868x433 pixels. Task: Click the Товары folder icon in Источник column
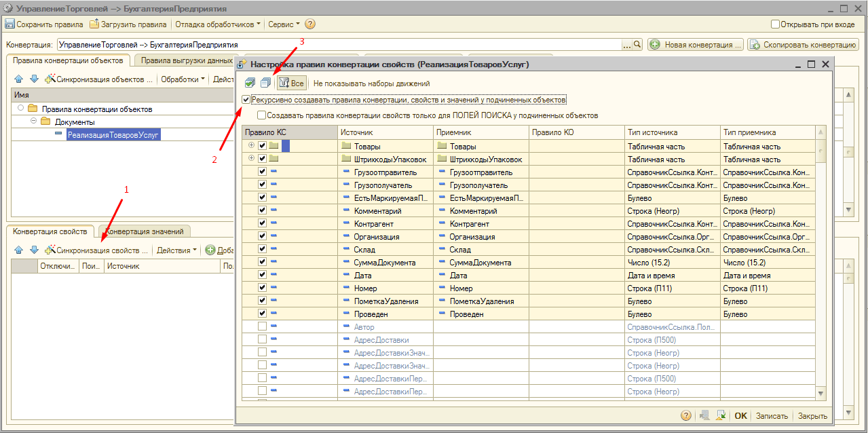346,146
